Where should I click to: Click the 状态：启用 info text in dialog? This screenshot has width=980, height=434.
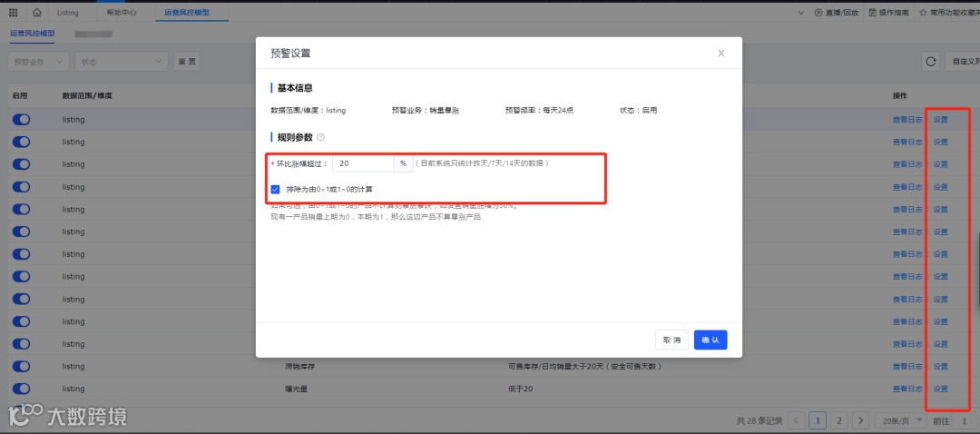pyautogui.click(x=638, y=110)
